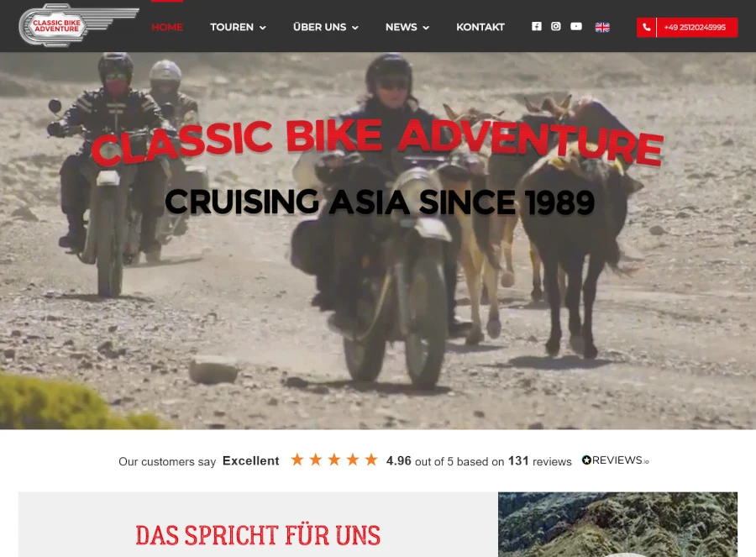Open the Kontakt menu item

(x=480, y=27)
